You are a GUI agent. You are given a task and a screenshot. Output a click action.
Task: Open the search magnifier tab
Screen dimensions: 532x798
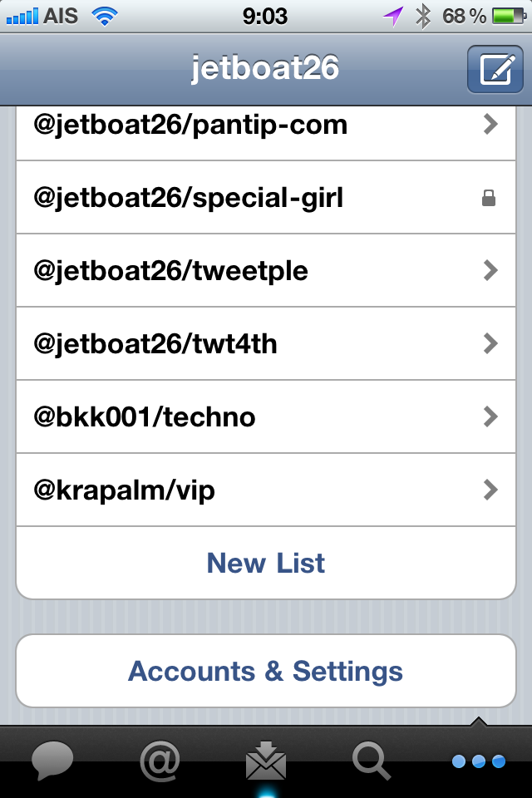pos(372,760)
